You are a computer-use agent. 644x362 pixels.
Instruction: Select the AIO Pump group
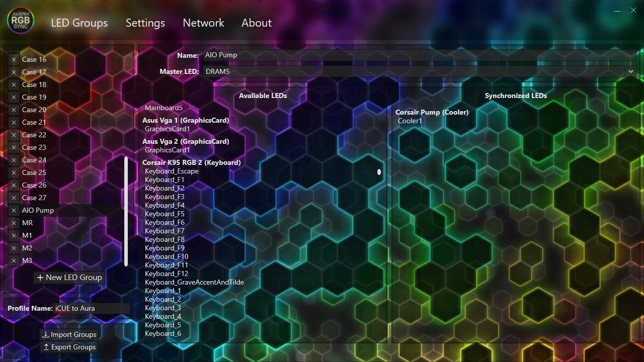38,210
